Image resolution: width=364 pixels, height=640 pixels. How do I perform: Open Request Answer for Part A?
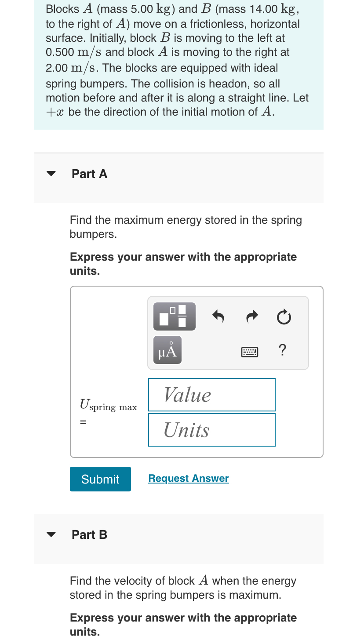coord(188,478)
